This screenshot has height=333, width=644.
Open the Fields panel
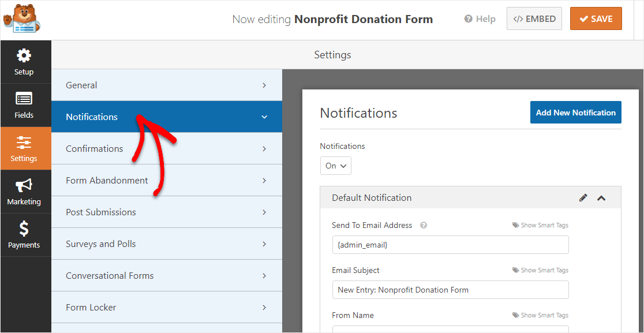click(x=24, y=106)
